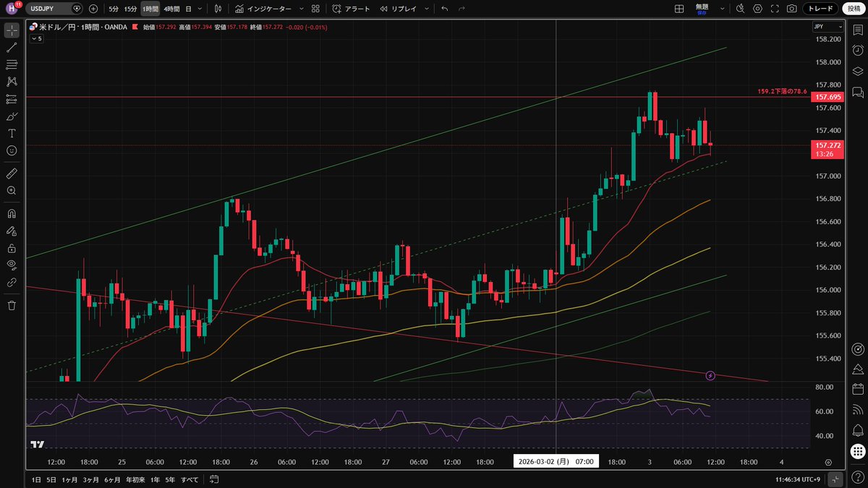The image size is (868, 488).
Task: Open USDJPY symbol search box
Action: 54,9
